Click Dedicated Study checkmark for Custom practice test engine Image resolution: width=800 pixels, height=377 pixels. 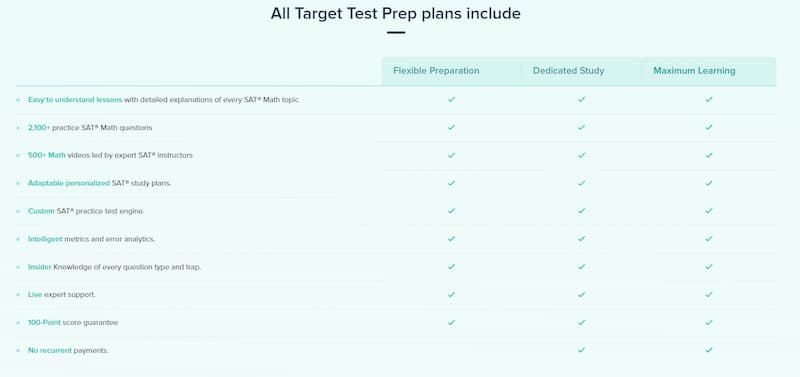coord(581,211)
